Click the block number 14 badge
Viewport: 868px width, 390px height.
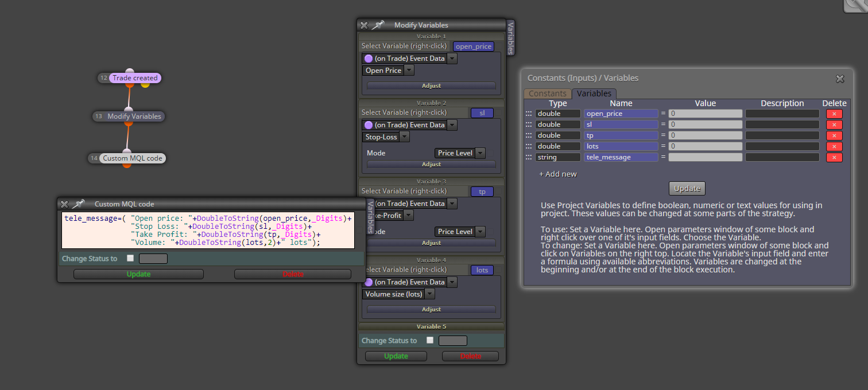coord(94,158)
